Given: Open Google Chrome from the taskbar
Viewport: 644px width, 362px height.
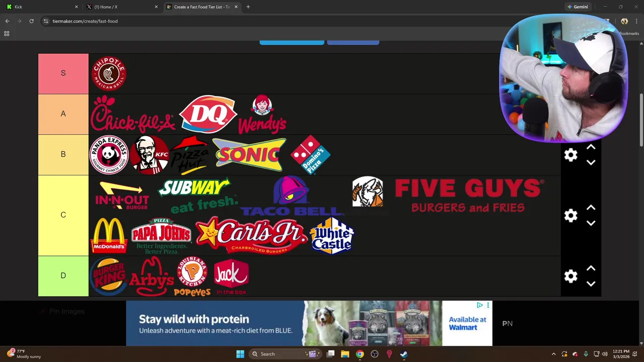Looking at the screenshot, I should (360, 354).
